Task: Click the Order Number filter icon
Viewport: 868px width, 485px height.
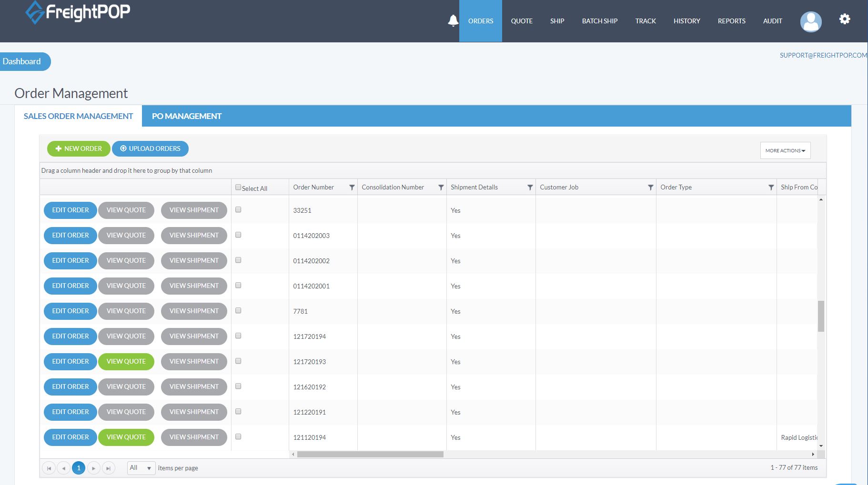Action: (352, 188)
